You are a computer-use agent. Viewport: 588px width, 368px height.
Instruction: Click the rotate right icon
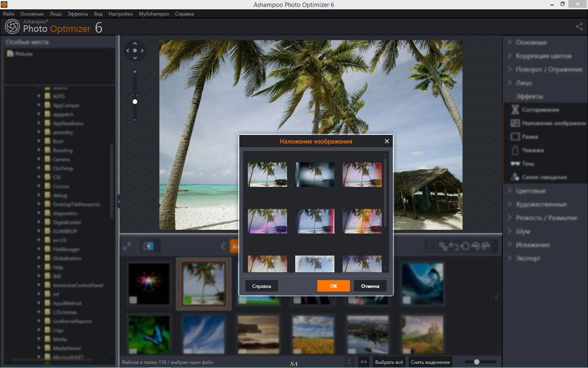pyautogui.click(x=486, y=246)
